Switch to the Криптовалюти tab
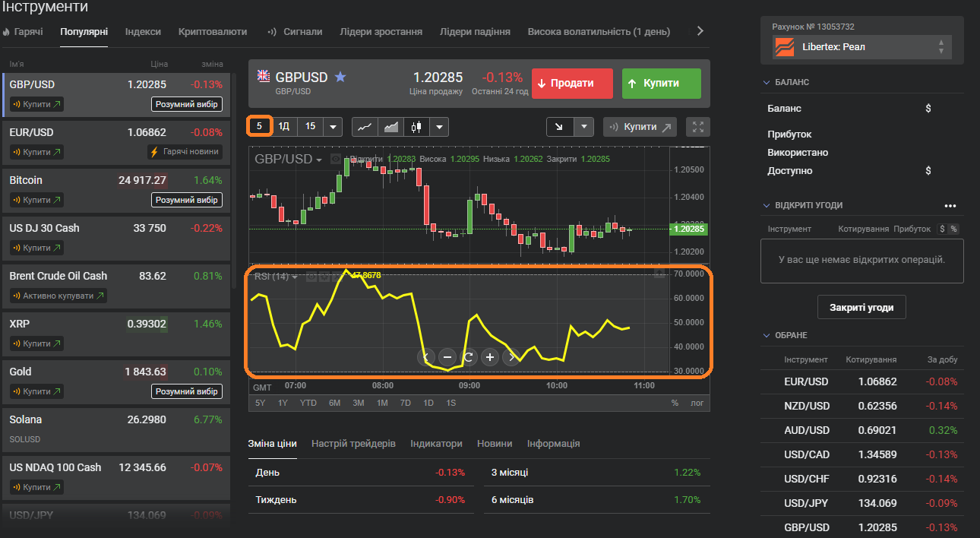980x538 pixels. click(213, 32)
